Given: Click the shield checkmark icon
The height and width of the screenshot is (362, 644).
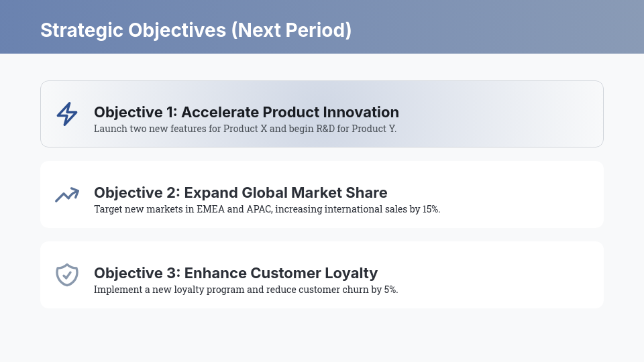Looking at the screenshot, I should pyautogui.click(x=67, y=275).
